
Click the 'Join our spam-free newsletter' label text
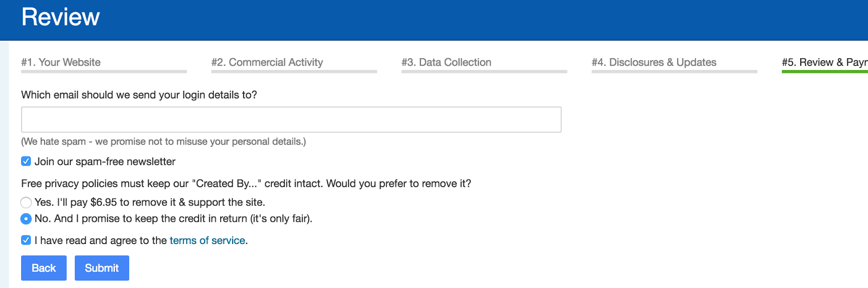click(105, 162)
